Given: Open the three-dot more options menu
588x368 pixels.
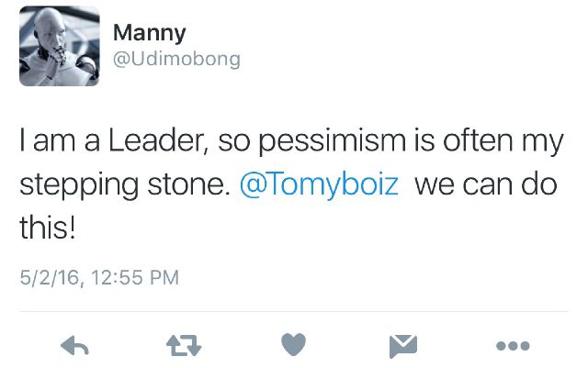Looking at the screenshot, I should coord(512,345).
